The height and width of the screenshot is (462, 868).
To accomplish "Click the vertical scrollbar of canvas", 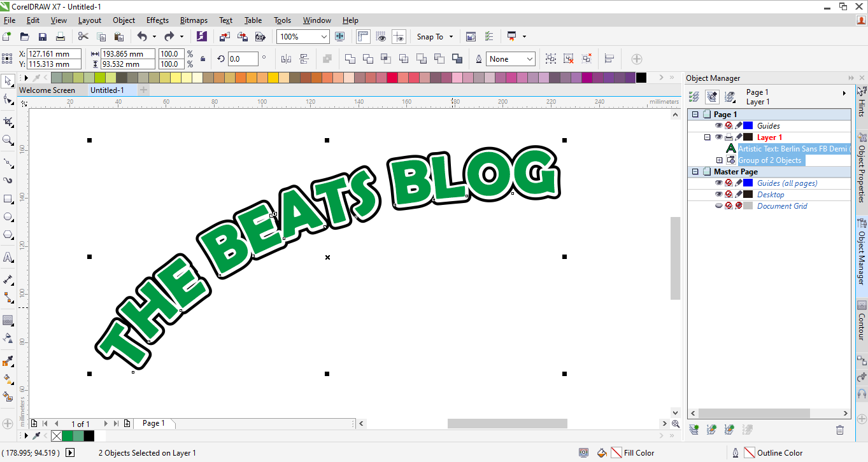I will [675, 258].
